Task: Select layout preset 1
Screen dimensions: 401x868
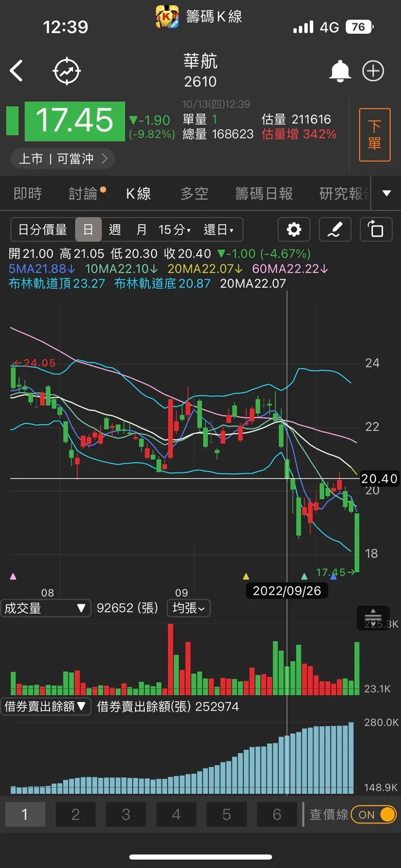Action: click(x=25, y=814)
